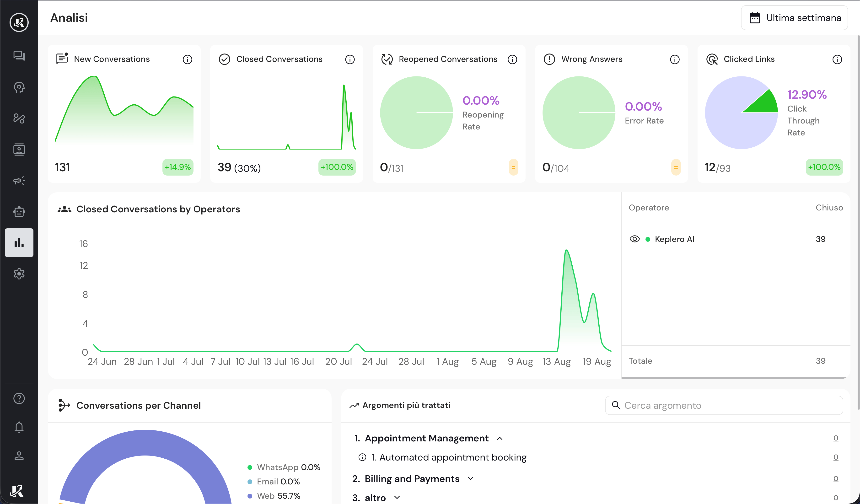860x504 pixels.
Task: Expand the altro topic
Action: click(397, 498)
